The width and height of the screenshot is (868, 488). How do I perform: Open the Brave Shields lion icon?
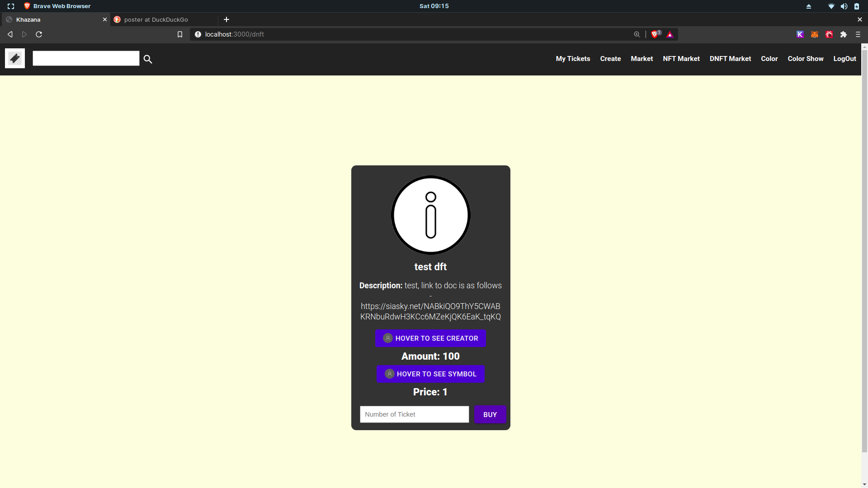655,34
